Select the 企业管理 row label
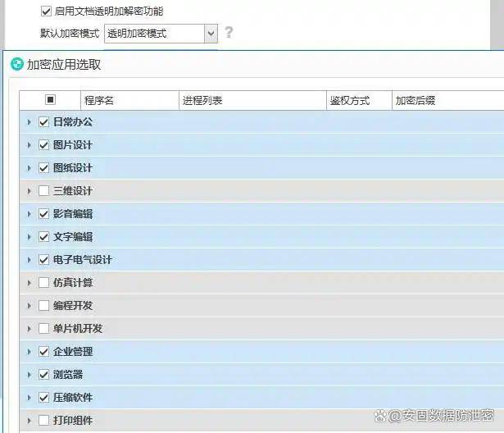 pos(73,352)
